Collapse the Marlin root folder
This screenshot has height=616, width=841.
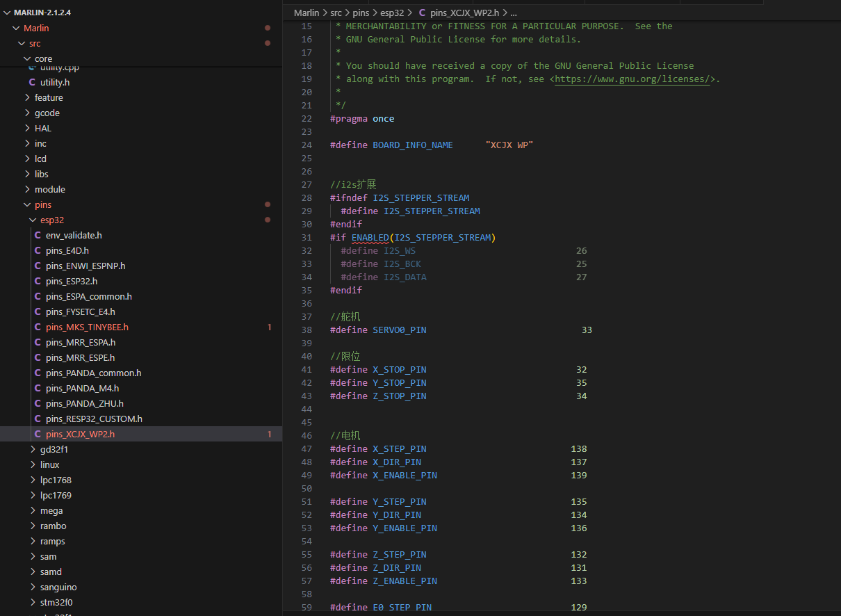pyautogui.click(x=17, y=28)
